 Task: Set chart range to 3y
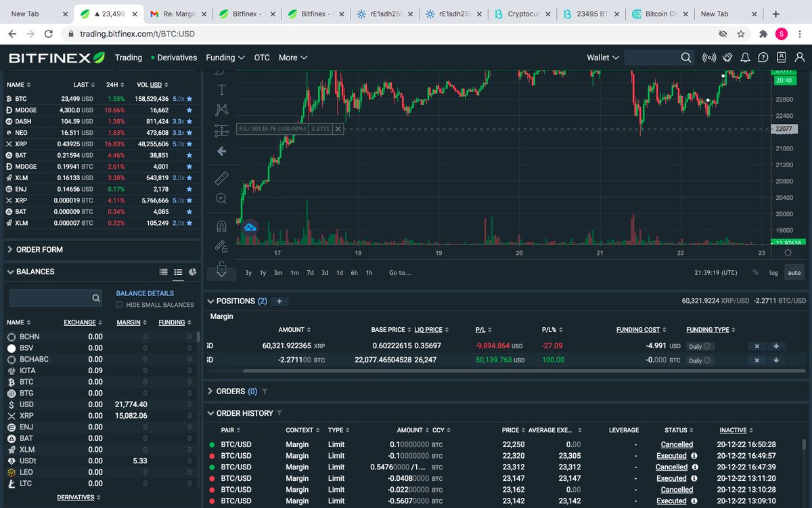tap(248, 272)
